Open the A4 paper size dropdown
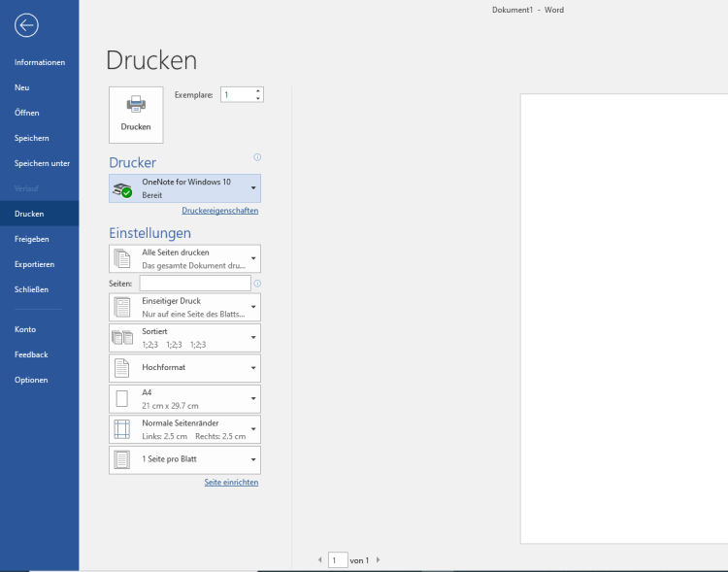This screenshot has height=572, width=728. pos(185,398)
